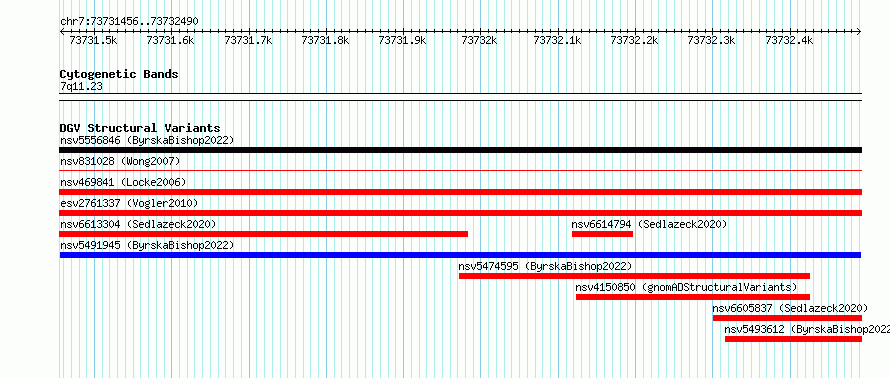Select the blue nsv5491945 variant bar

coord(460,255)
